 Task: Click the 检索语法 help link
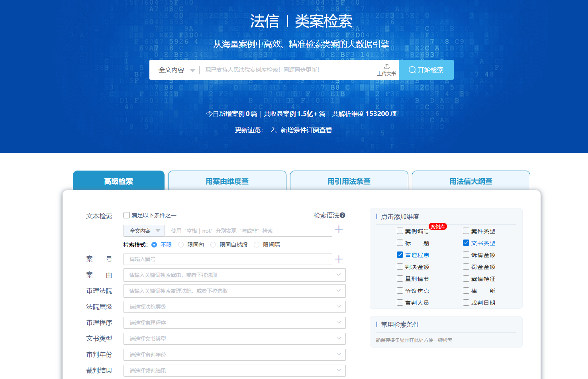[x=326, y=215]
